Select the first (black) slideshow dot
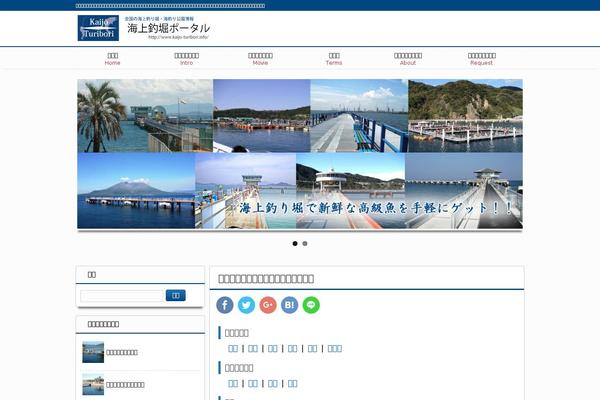Screen dimensions: 600x400 (x=295, y=243)
